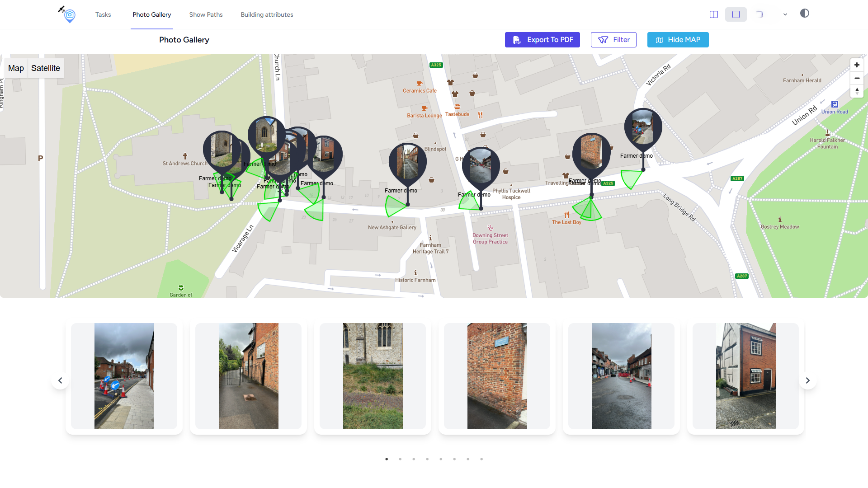Viewport: 868px width, 488px height.
Task: Open the red brick wall photo thumbnail
Action: (x=497, y=376)
